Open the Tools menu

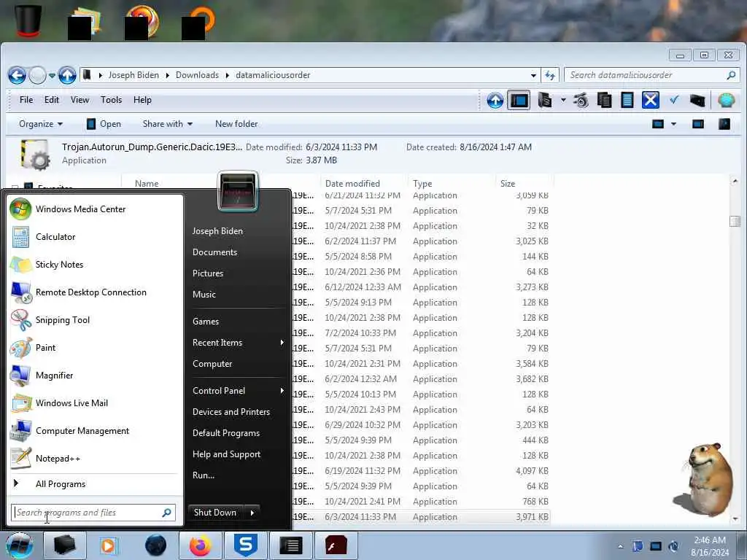[111, 100]
